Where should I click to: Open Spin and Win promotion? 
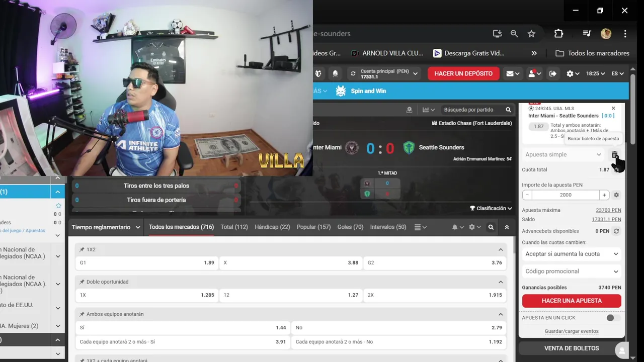tap(368, 91)
